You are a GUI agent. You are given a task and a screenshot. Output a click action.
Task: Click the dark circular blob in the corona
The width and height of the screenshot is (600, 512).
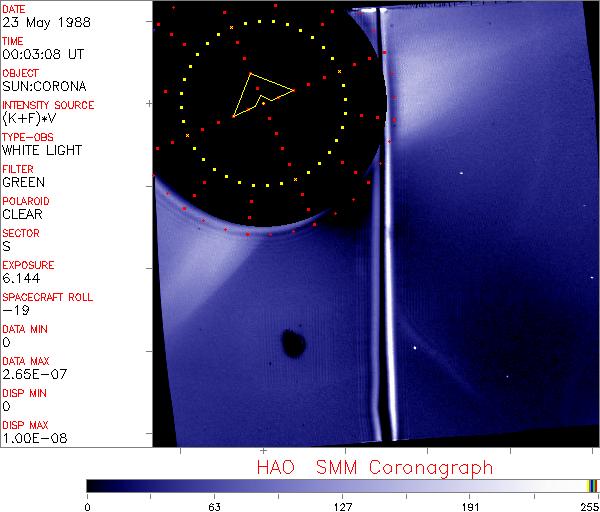coord(293,343)
